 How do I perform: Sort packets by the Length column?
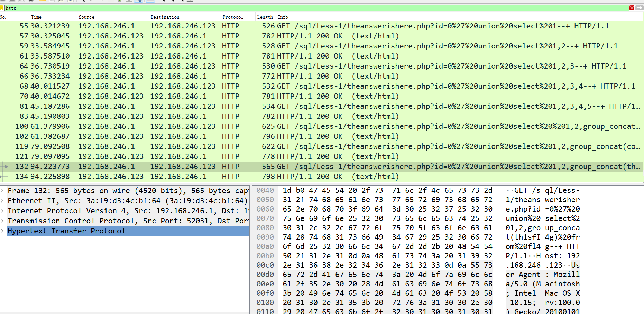click(265, 17)
